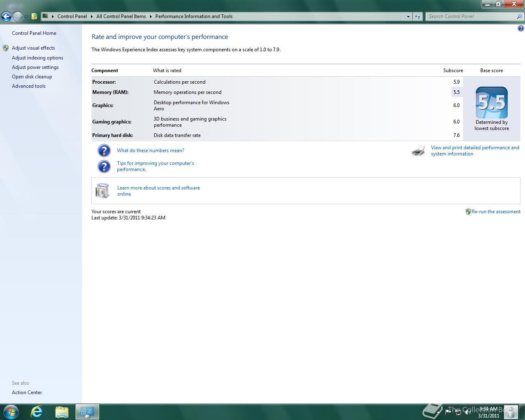
Task: Open Control Panel Home link
Action: 34,33
